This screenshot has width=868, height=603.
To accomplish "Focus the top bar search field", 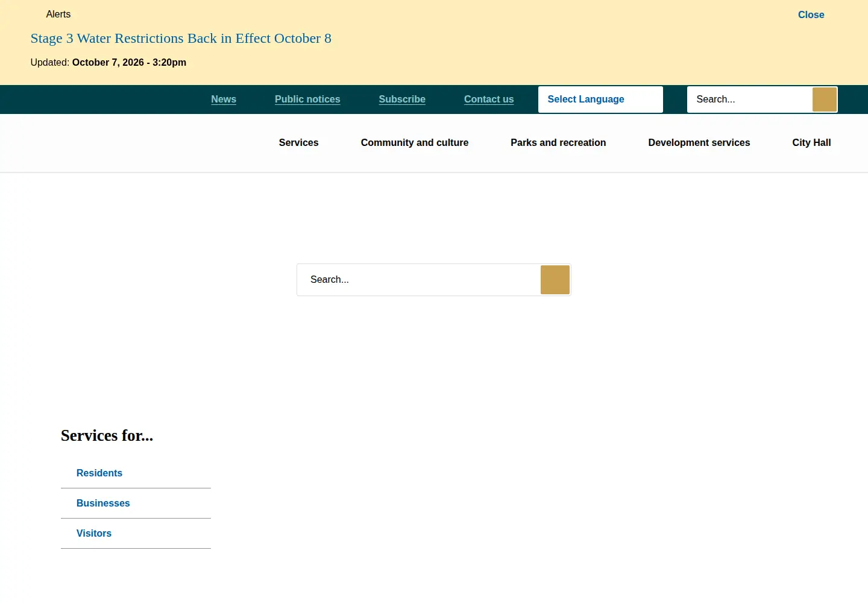I will pos(750,99).
